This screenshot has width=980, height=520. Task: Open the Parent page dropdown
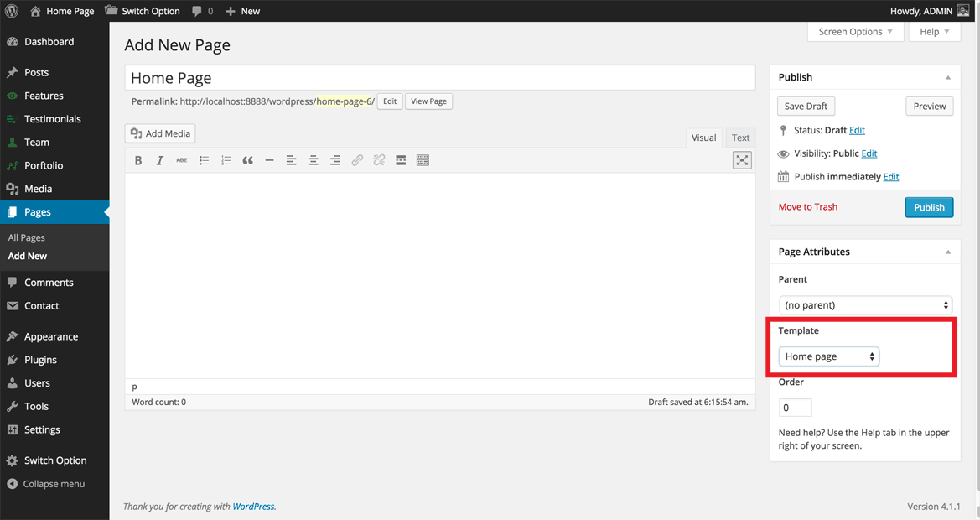point(865,304)
